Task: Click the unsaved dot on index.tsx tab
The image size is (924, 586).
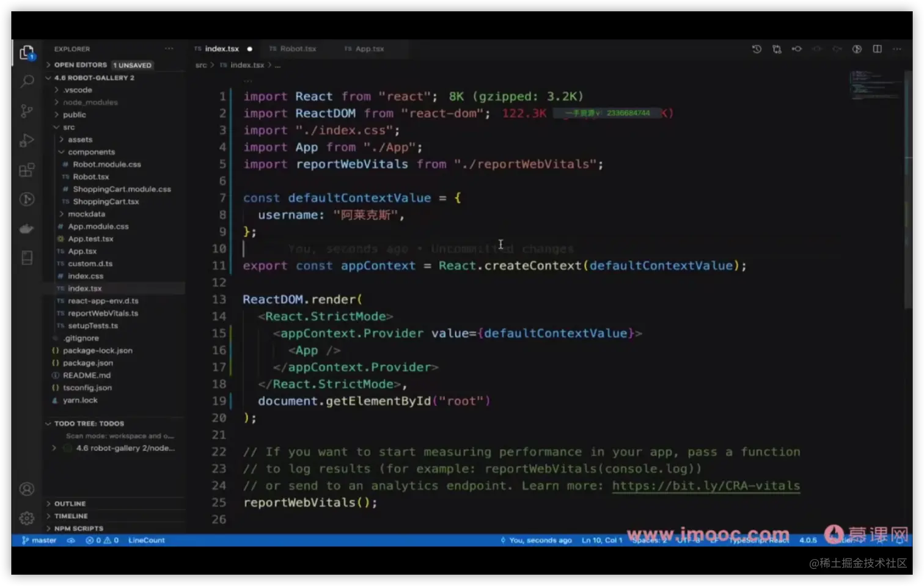Action: coord(249,49)
